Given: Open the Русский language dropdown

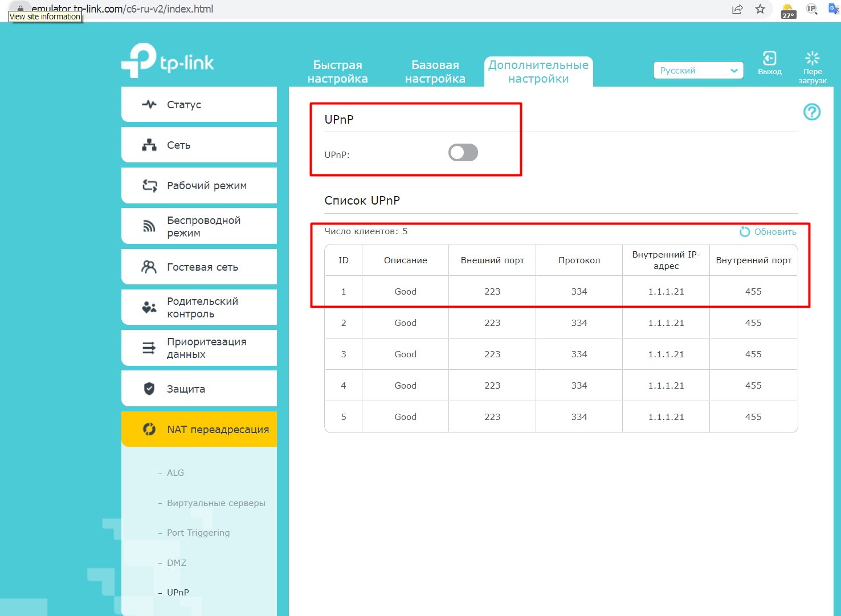Looking at the screenshot, I should pos(698,70).
